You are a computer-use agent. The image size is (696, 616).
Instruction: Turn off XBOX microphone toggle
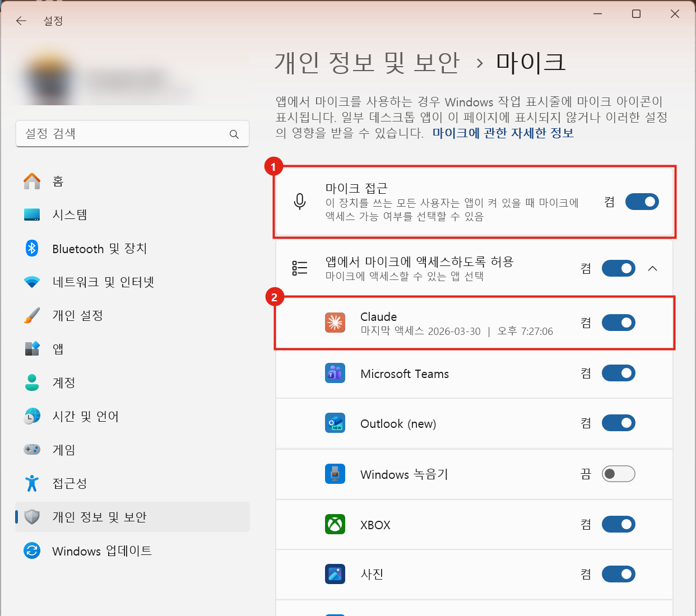pos(619,524)
